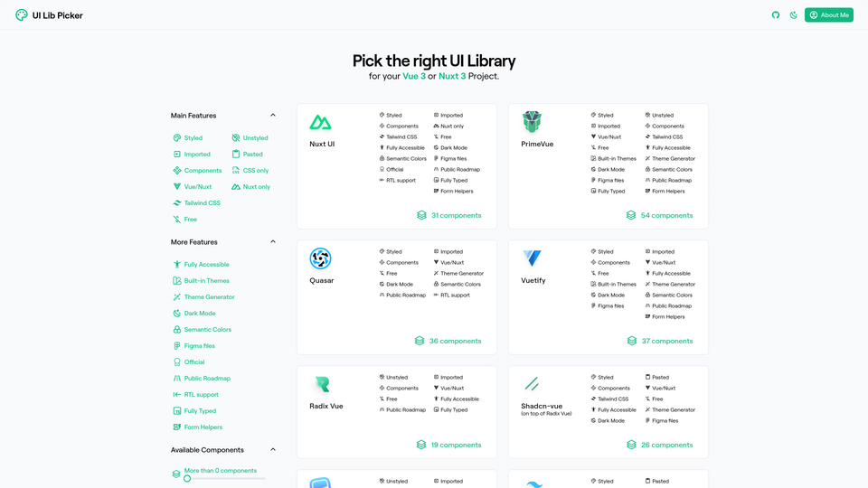Click the Vue 3 heading link

(x=414, y=76)
